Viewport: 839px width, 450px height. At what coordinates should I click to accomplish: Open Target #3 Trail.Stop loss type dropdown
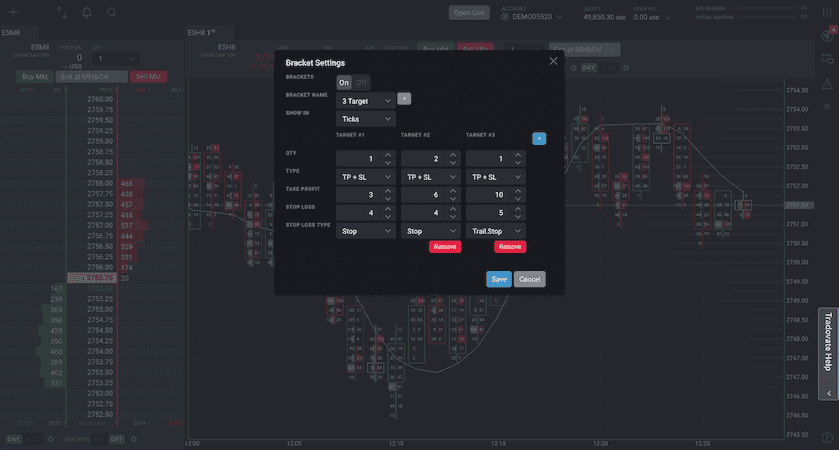[x=497, y=230]
